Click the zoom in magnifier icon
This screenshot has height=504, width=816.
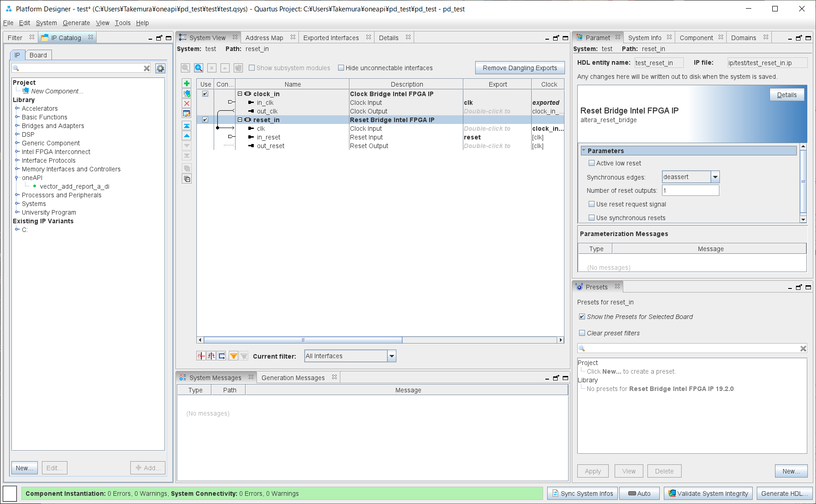199,68
